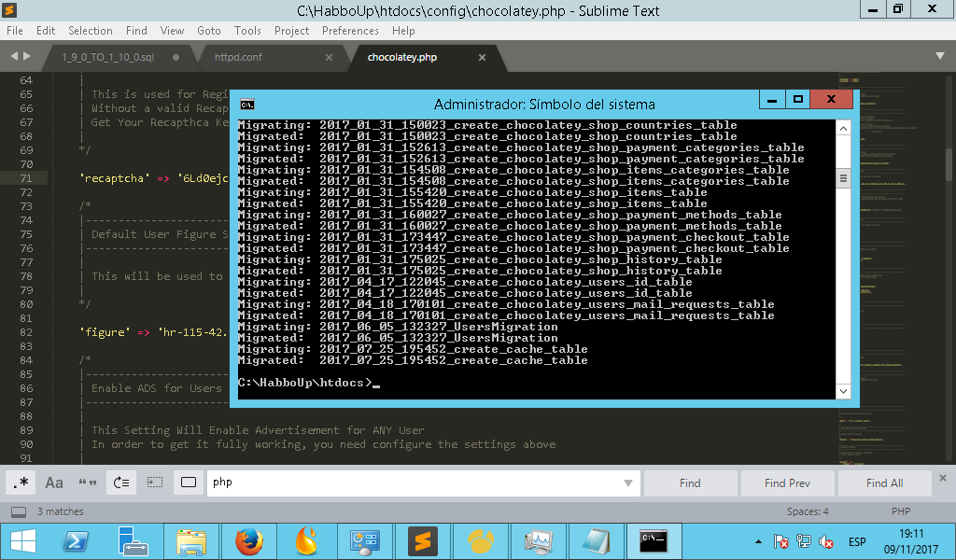
Task: Toggle the volume mute icon in system tray
Action: (824, 541)
